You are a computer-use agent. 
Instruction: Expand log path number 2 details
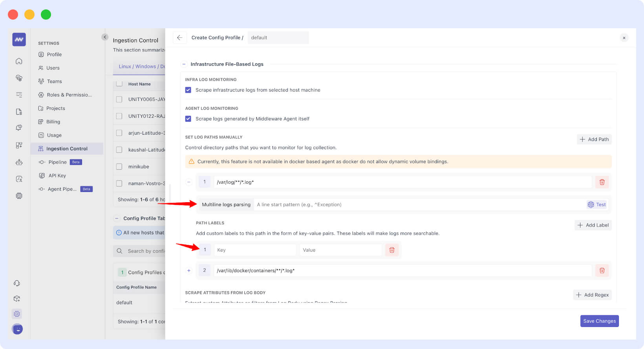point(189,270)
